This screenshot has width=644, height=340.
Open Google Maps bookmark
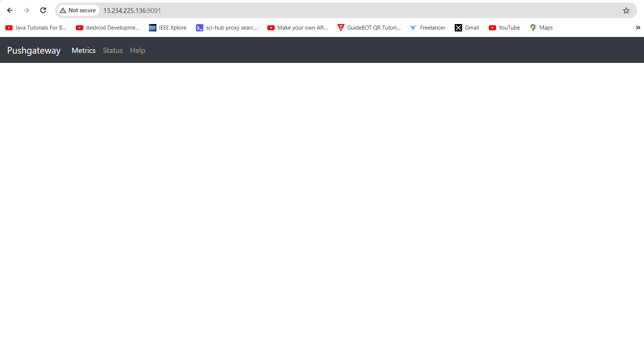[541, 27]
